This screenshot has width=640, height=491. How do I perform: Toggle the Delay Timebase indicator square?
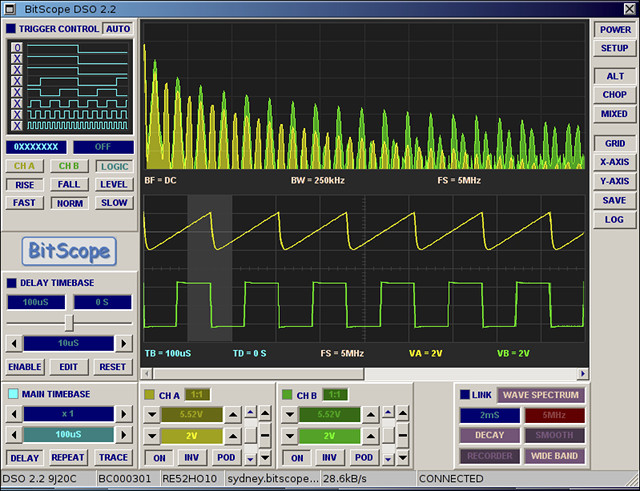(12, 283)
